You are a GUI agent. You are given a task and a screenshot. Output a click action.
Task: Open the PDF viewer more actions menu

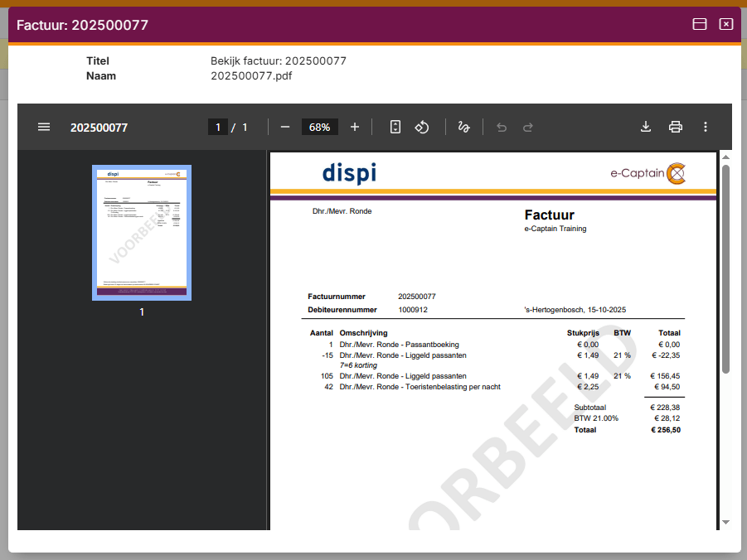tap(706, 127)
